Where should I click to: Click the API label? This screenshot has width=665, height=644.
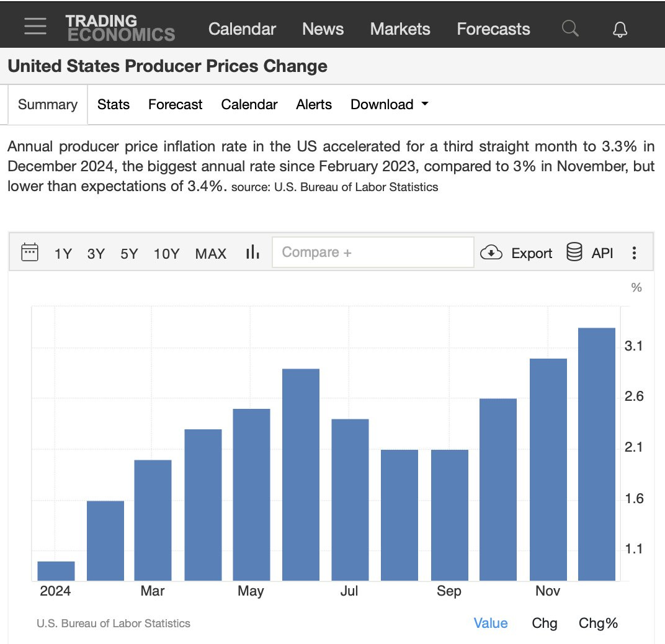click(602, 253)
